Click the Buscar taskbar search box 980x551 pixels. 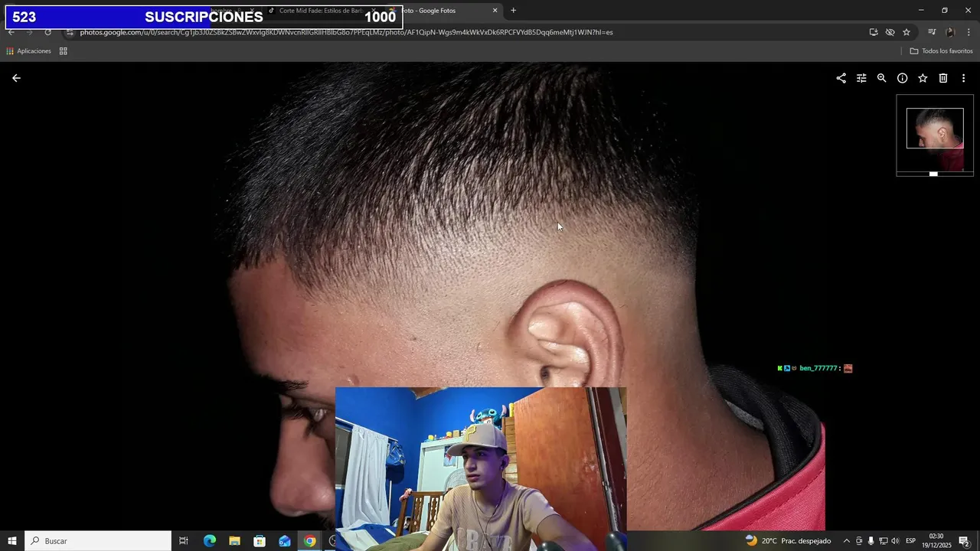tap(98, 541)
